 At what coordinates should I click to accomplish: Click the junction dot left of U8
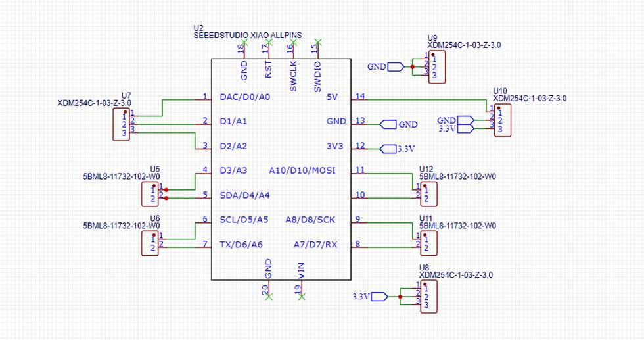pos(400,297)
